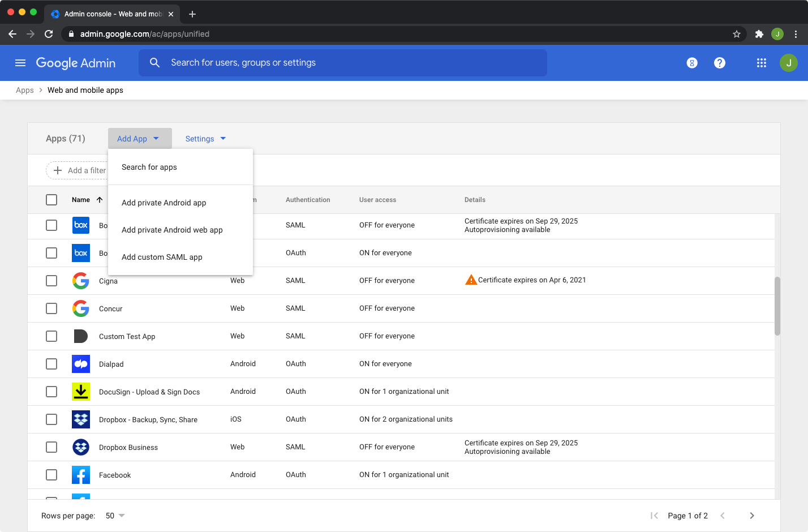This screenshot has height=532, width=808.
Task: Go to the next page of apps
Action: click(752, 516)
